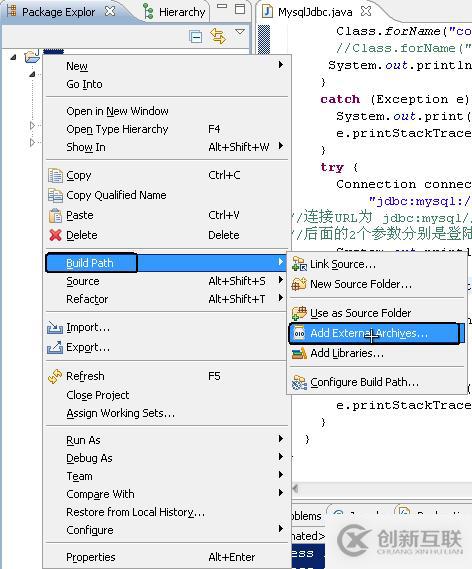The width and height of the screenshot is (472, 569).
Task: Open the Team submenu
Action: click(x=167, y=476)
